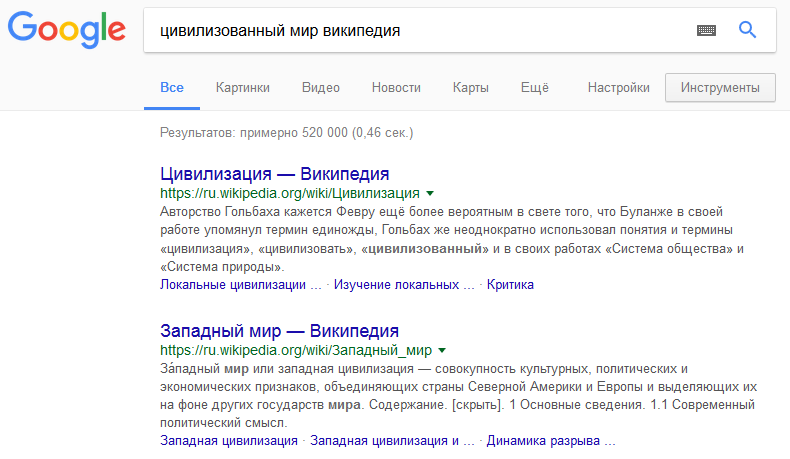Open the Новости tab

tap(396, 88)
